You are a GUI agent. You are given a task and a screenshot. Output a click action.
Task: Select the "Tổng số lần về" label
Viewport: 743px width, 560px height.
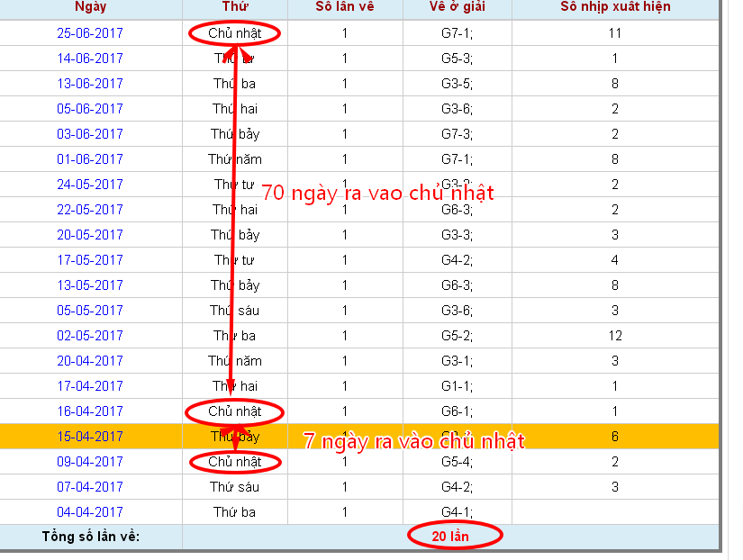(x=90, y=537)
